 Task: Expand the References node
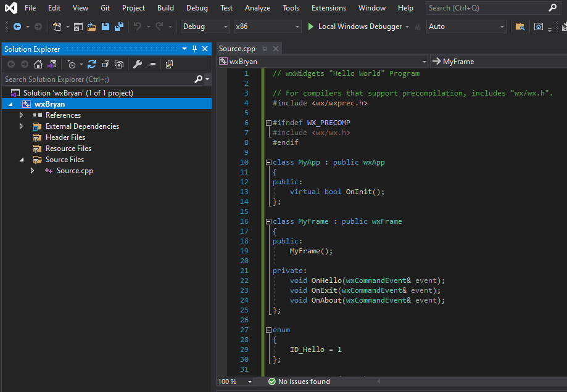coord(21,115)
